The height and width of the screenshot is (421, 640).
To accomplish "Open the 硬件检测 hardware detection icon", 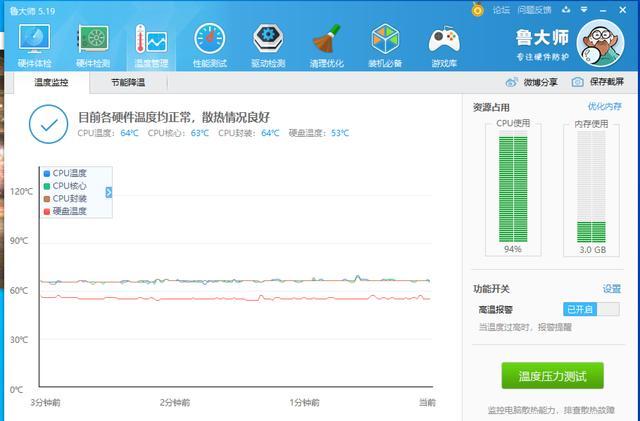I will [x=93, y=45].
